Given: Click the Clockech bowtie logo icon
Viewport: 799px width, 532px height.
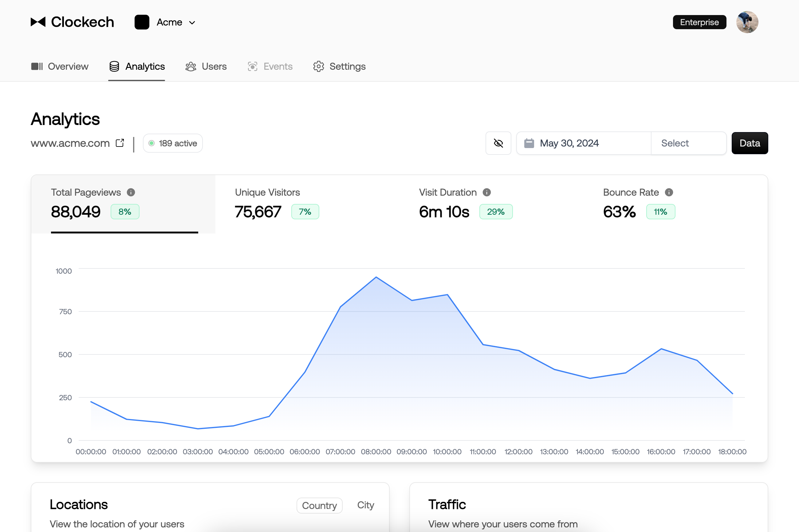Looking at the screenshot, I should coord(38,22).
